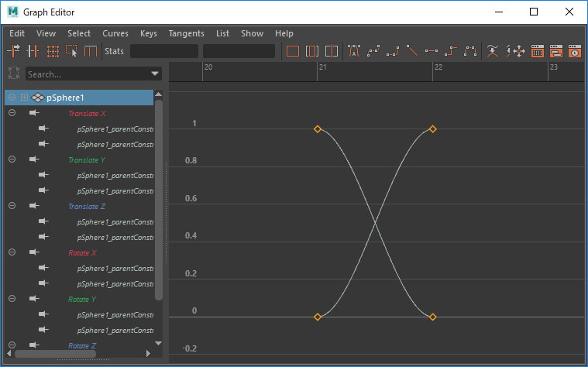Collapse pSphere1 with the minus circle

coord(12,98)
